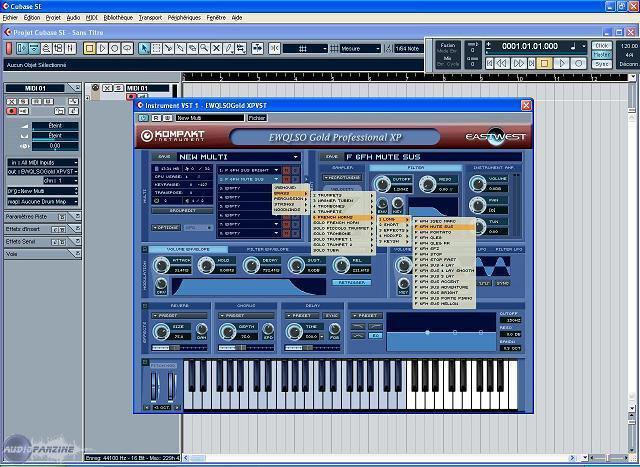Click the Group Edit button

[182, 211]
